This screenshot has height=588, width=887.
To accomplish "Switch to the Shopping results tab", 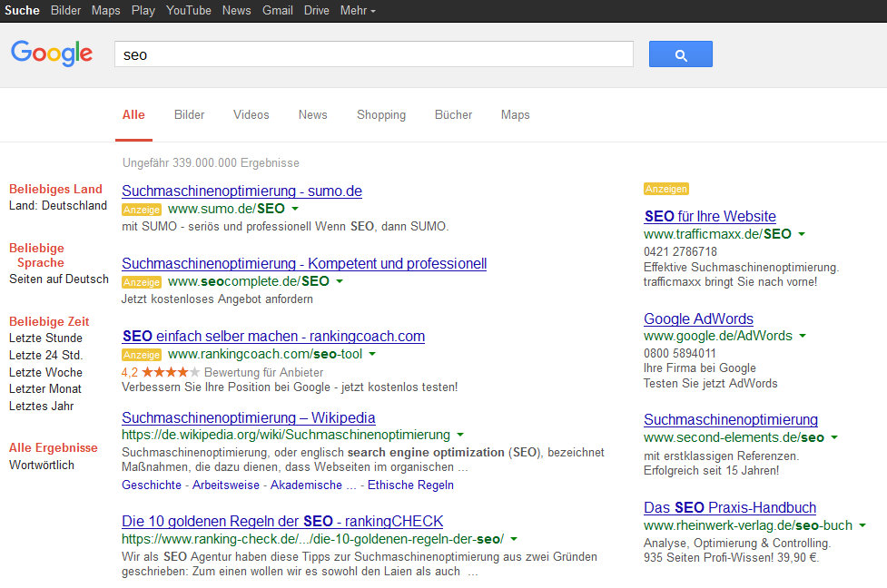I will coord(381,114).
